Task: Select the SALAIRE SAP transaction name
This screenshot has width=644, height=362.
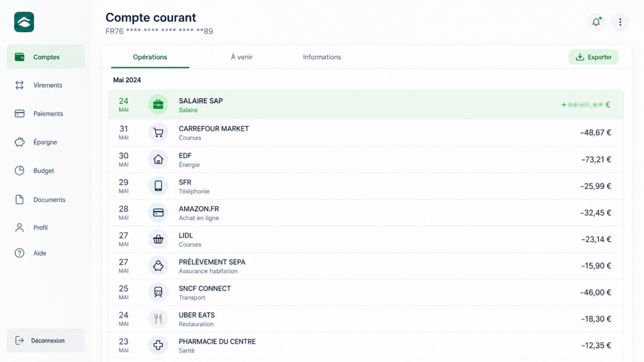Action: point(201,101)
